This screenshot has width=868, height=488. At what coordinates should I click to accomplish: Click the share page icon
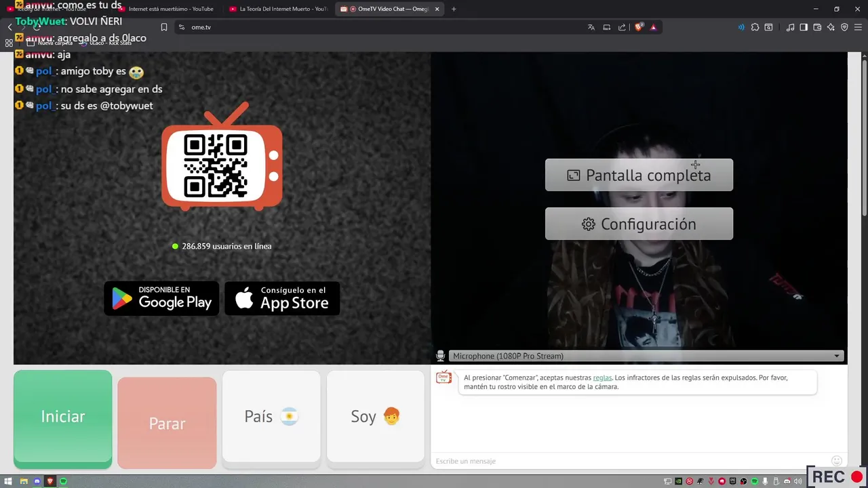pyautogui.click(x=622, y=27)
